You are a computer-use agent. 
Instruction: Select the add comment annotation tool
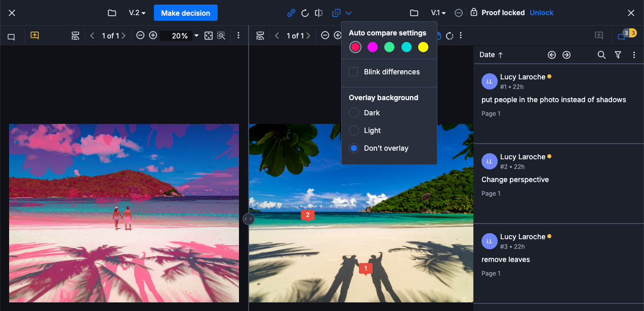(34, 35)
